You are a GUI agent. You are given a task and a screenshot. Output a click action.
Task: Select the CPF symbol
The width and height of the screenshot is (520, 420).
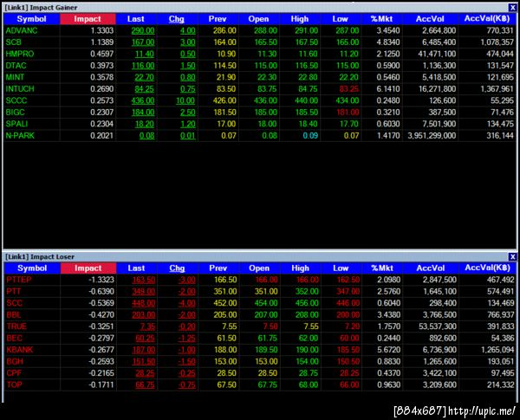[x=14, y=373]
